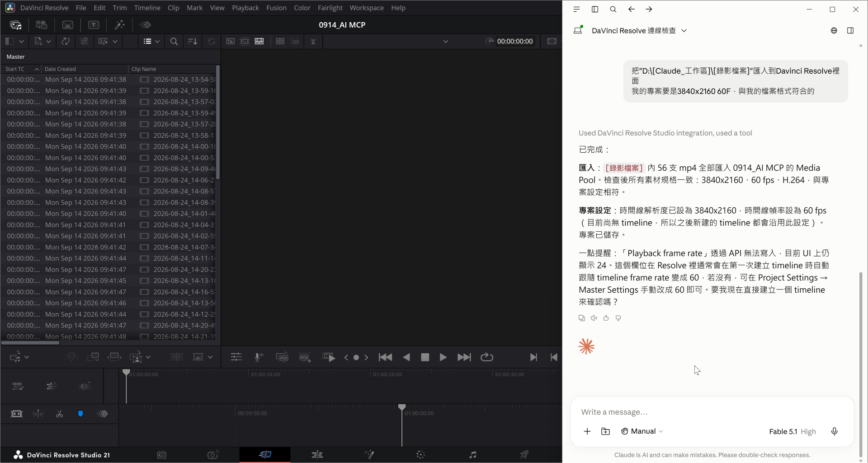Search chats in the Claude window
The image size is (868, 463).
(613, 9)
